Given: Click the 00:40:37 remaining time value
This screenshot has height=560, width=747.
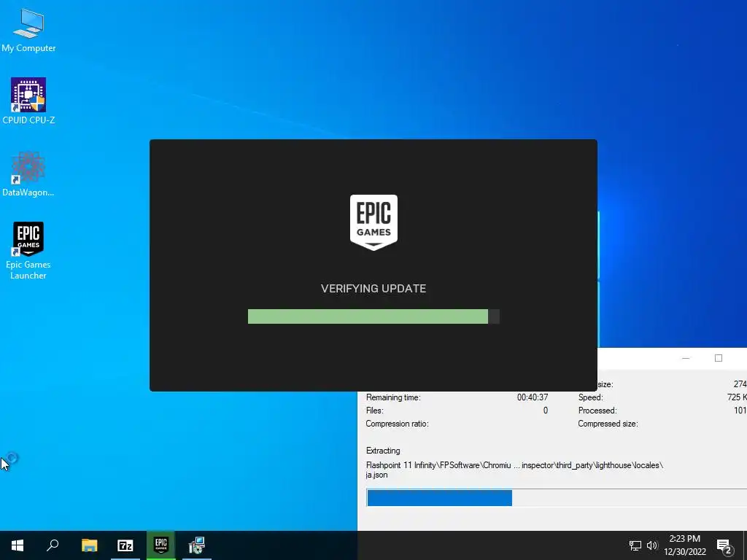Looking at the screenshot, I should [533, 397].
